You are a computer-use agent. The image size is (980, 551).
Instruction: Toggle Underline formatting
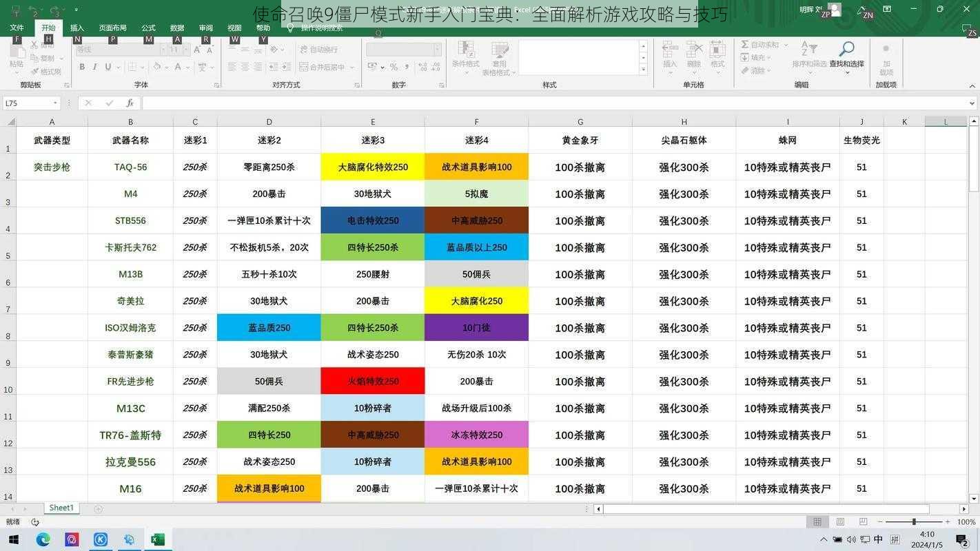pyautogui.click(x=108, y=67)
